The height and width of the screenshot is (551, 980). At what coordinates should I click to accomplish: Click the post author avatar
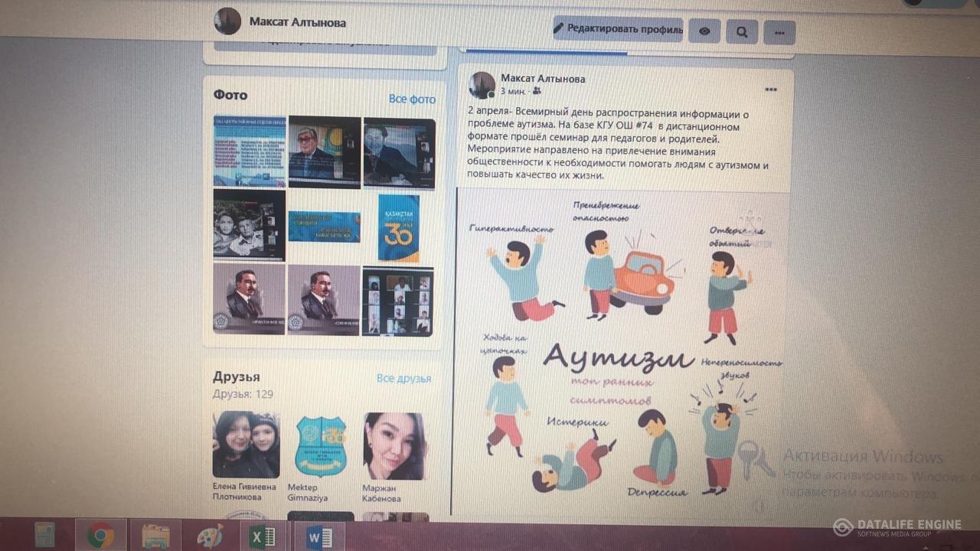pos(482,85)
